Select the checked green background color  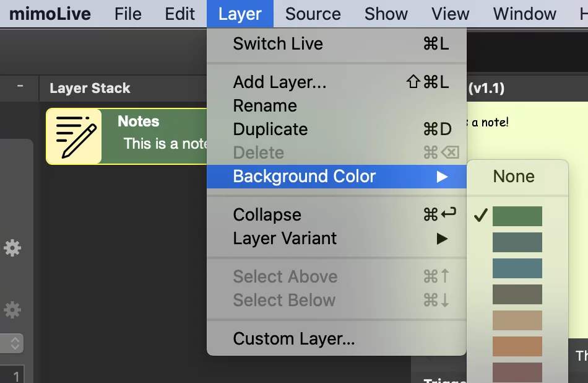517,216
